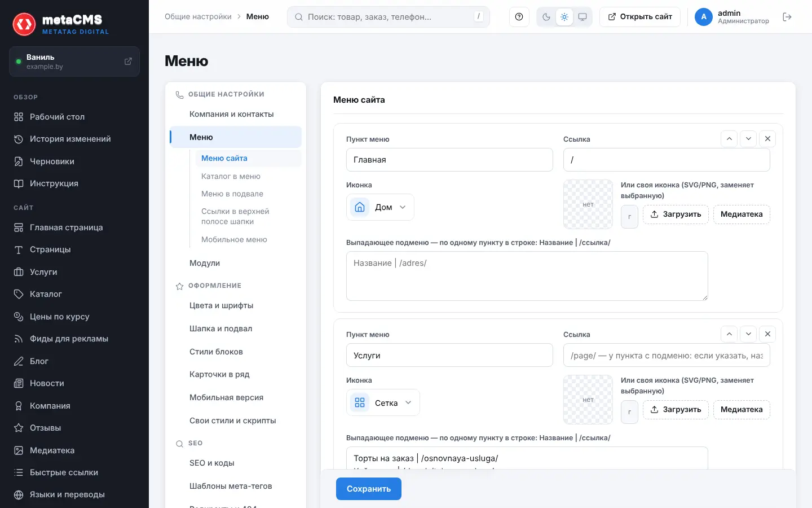Go to Черновики section
The height and width of the screenshot is (508, 812).
(74, 161)
